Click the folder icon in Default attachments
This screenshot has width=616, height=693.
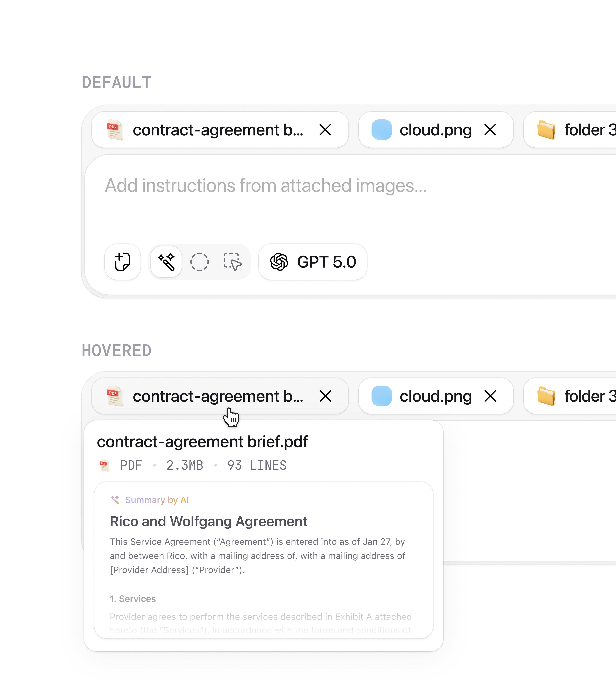pos(546,130)
